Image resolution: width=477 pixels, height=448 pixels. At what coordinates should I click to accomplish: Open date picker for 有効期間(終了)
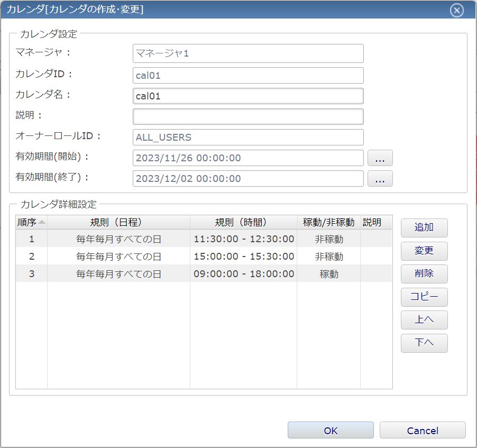380,179
